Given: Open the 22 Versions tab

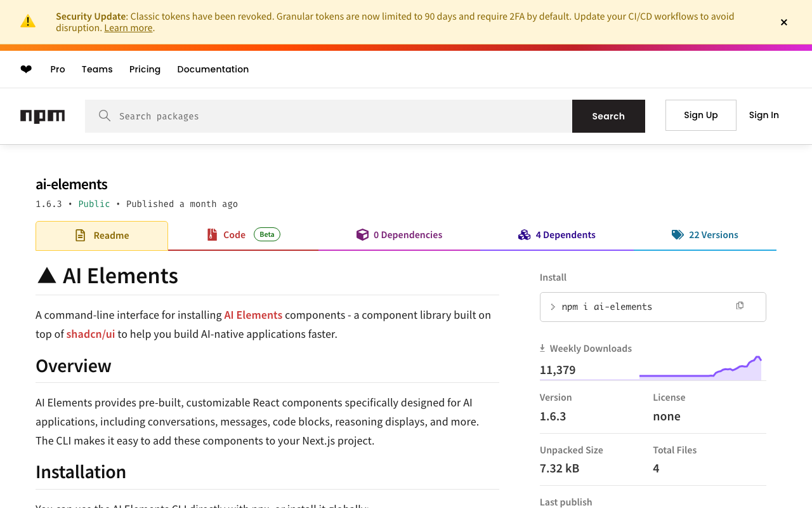Looking at the screenshot, I should 705,235.
